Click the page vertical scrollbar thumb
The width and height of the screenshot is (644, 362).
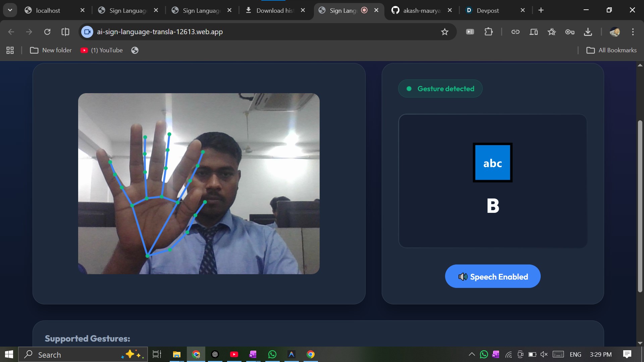[x=640, y=206]
